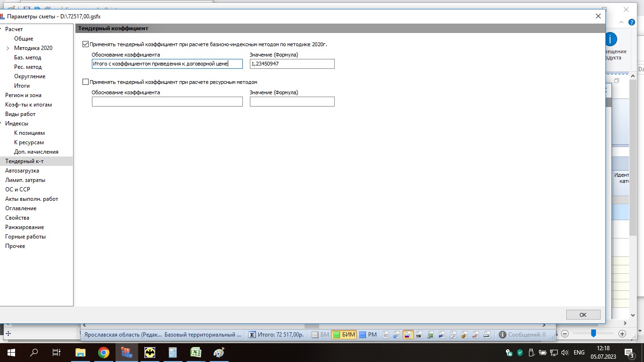Viewport: 644px width, 362px height.
Task: Click the value field containing 1,23450947
Action: click(292, 64)
